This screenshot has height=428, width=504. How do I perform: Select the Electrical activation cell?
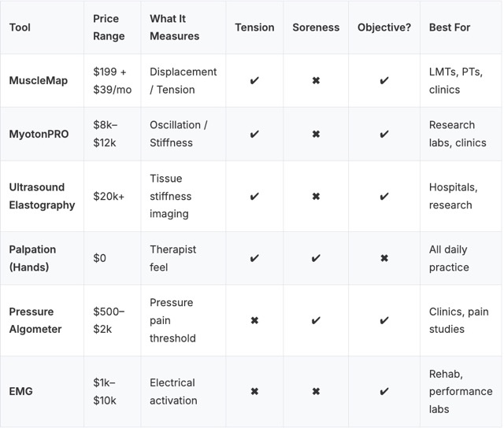click(174, 392)
